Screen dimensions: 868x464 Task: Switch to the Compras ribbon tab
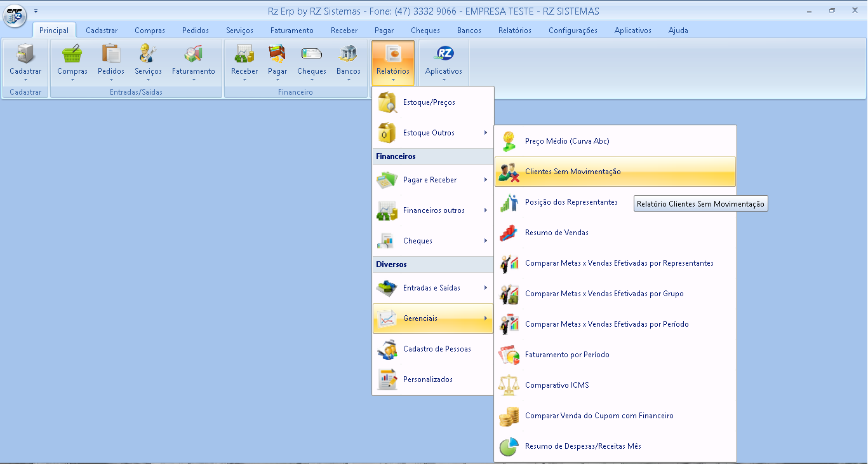click(x=150, y=31)
